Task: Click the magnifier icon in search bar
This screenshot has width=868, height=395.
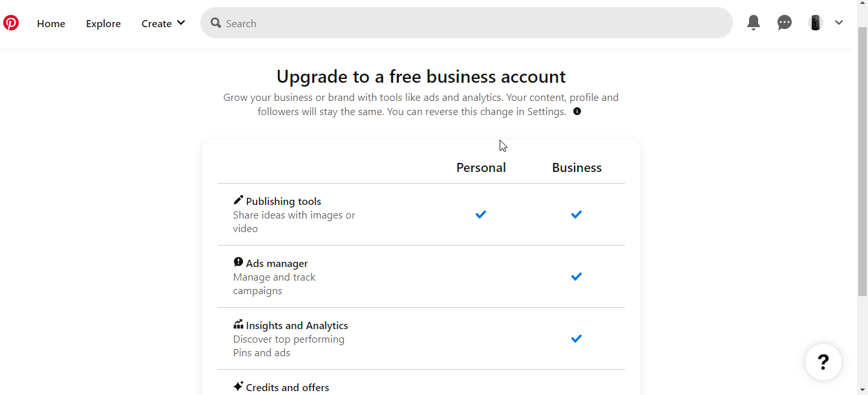Action: tap(216, 23)
